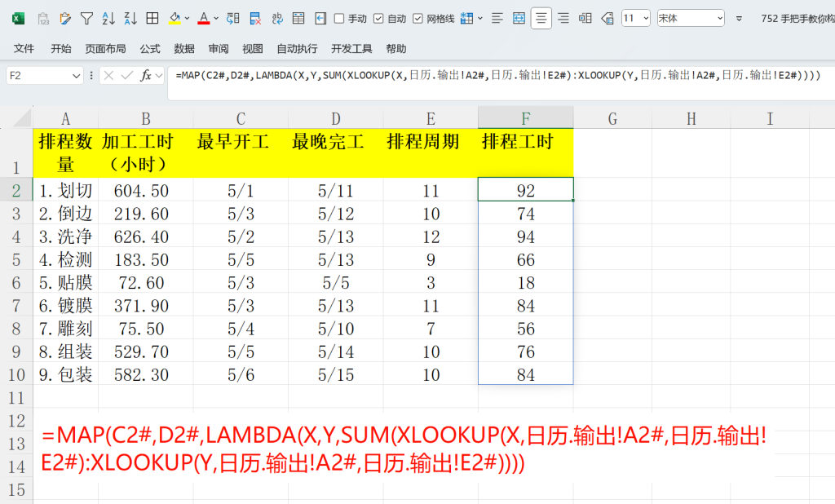Viewport: 835px width, 504px height.
Task: Apply the filter funnel icon
Action: click(86, 19)
